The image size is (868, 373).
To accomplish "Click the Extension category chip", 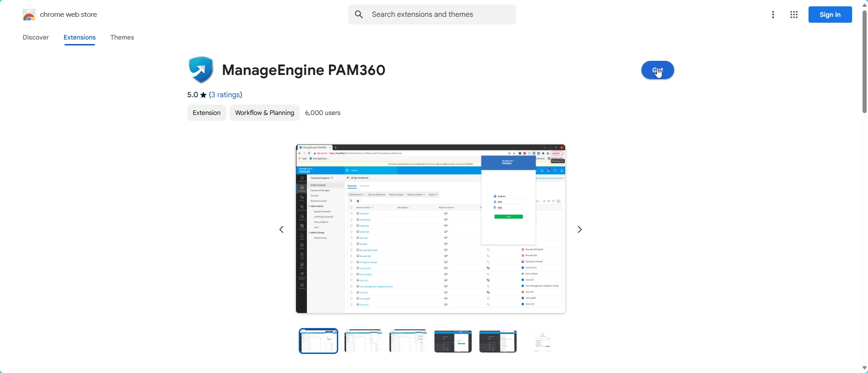I will [207, 113].
